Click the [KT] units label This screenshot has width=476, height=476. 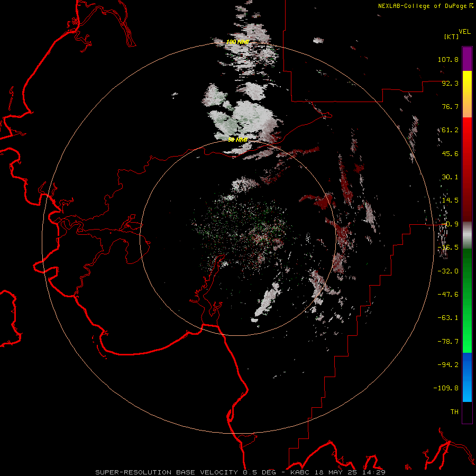pos(452,36)
